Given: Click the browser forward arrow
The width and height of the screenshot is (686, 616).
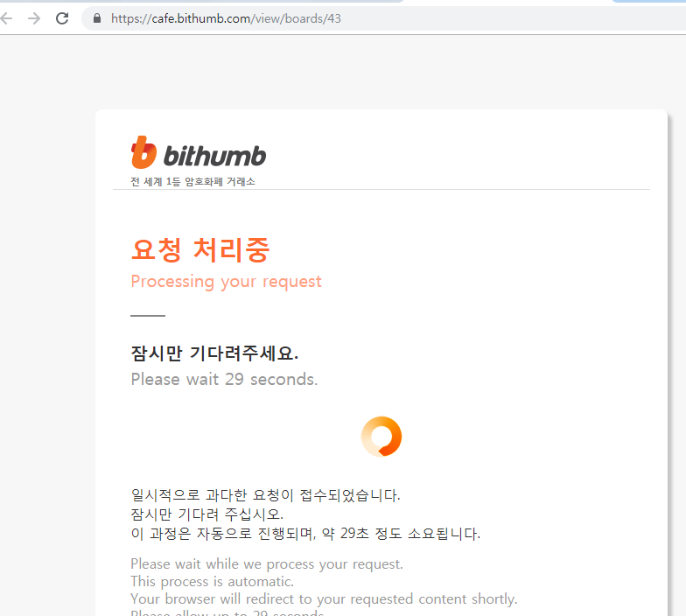Looking at the screenshot, I should coord(34,18).
